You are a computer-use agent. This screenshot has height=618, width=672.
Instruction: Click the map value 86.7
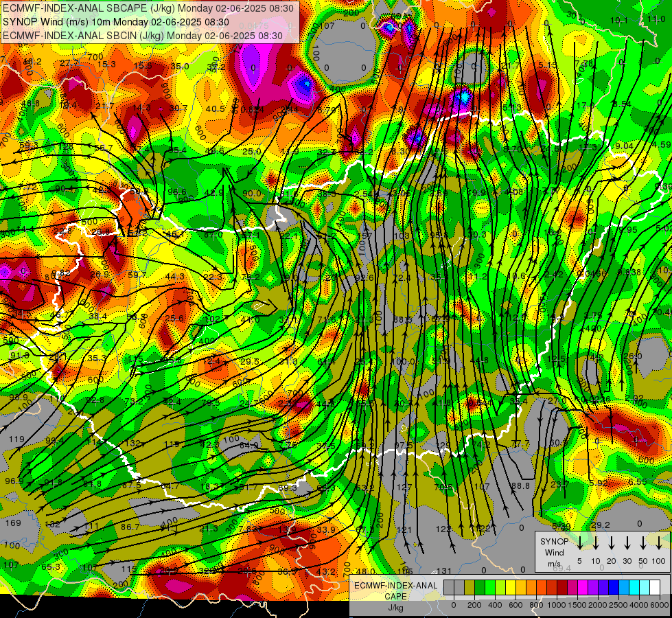click(130, 527)
